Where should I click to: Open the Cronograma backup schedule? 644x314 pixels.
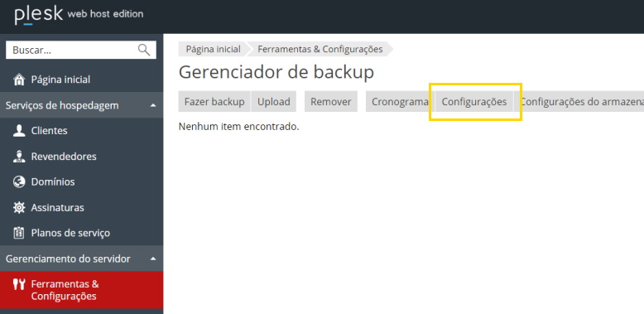[400, 102]
